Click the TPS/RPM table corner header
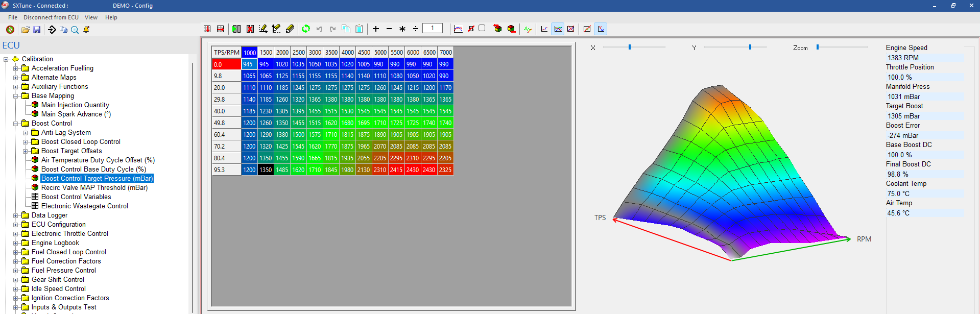This screenshot has height=314, width=980. [x=227, y=53]
